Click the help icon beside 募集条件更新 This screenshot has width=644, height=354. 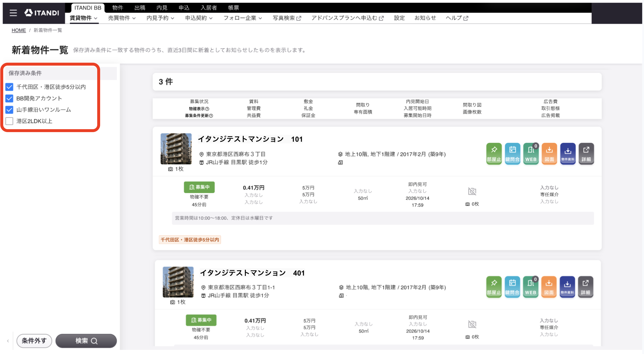[x=211, y=116]
